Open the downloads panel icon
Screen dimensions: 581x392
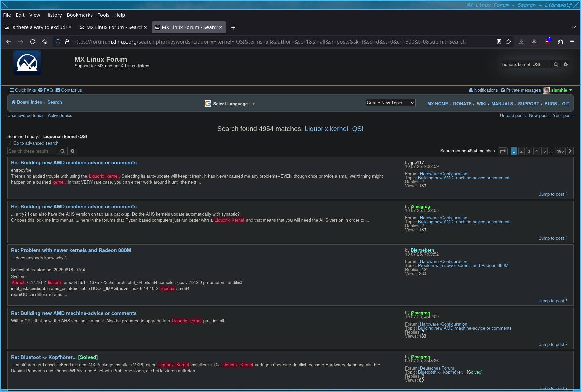click(521, 42)
